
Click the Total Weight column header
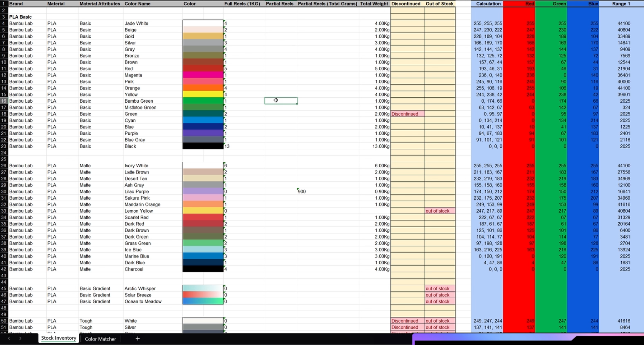(x=374, y=3)
